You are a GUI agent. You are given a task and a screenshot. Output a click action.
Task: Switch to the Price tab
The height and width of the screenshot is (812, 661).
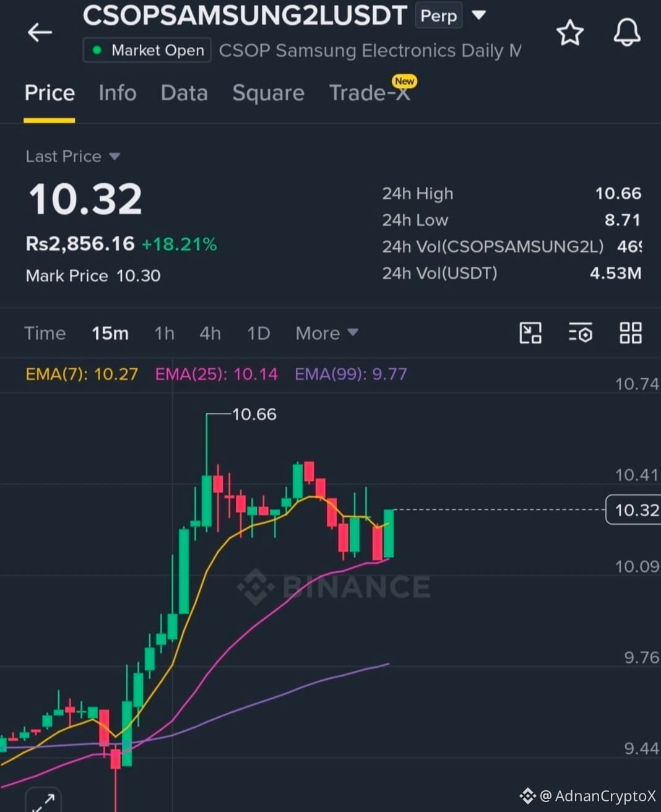(x=50, y=93)
